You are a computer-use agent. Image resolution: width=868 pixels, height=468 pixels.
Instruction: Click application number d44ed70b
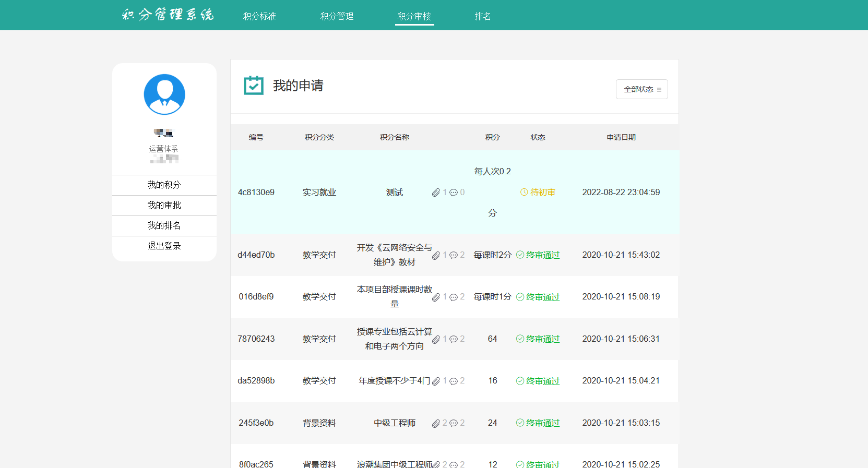click(x=256, y=255)
